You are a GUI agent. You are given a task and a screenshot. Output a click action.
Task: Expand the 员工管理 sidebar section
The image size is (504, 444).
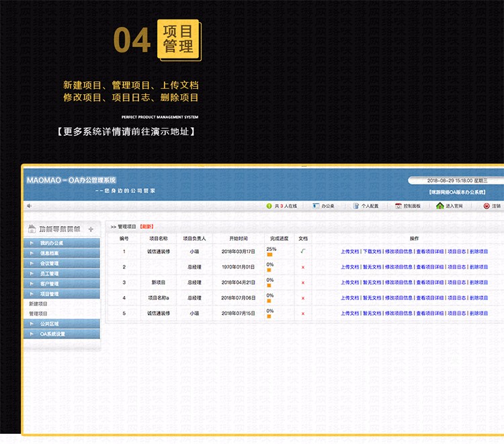62,274
